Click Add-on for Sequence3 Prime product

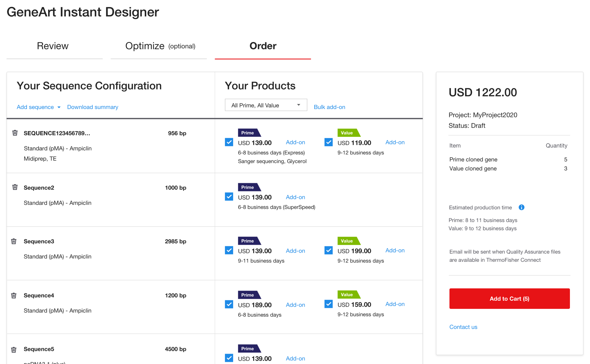(x=295, y=251)
